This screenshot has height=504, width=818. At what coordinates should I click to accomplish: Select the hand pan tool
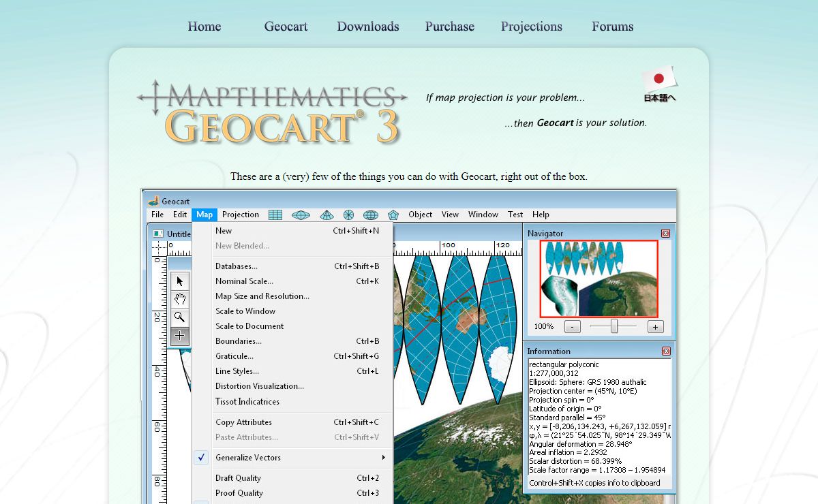click(x=180, y=299)
